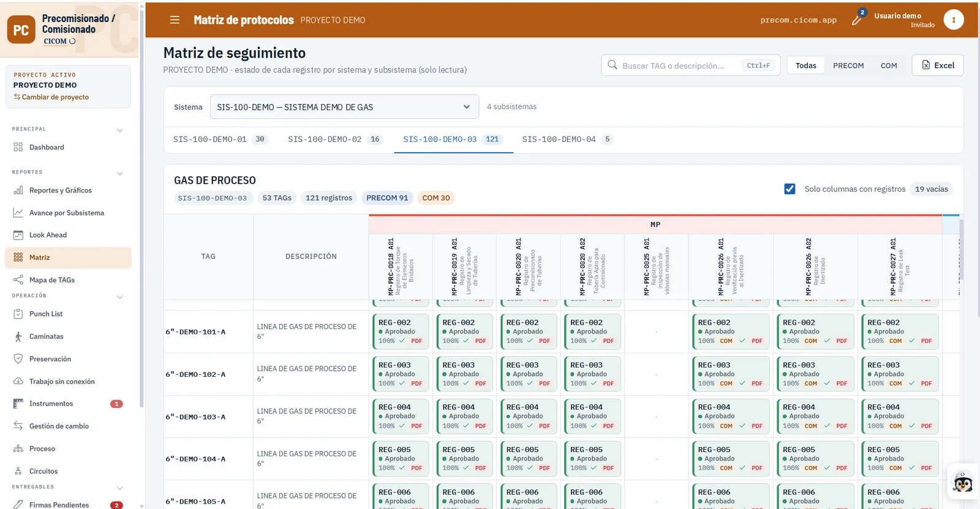The image size is (980, 509).
Task: Open Firmas Pendientes pen icon
Action: click(18, 505)
